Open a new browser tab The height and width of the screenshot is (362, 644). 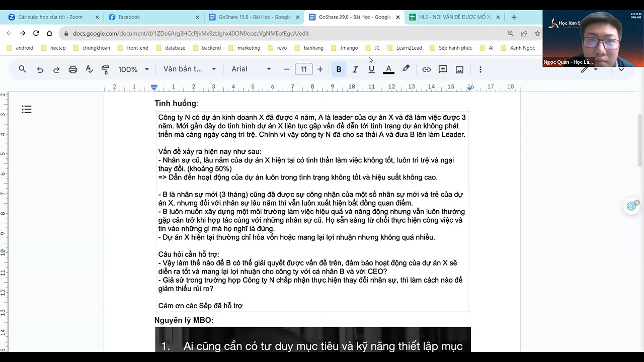click(514, 17)
